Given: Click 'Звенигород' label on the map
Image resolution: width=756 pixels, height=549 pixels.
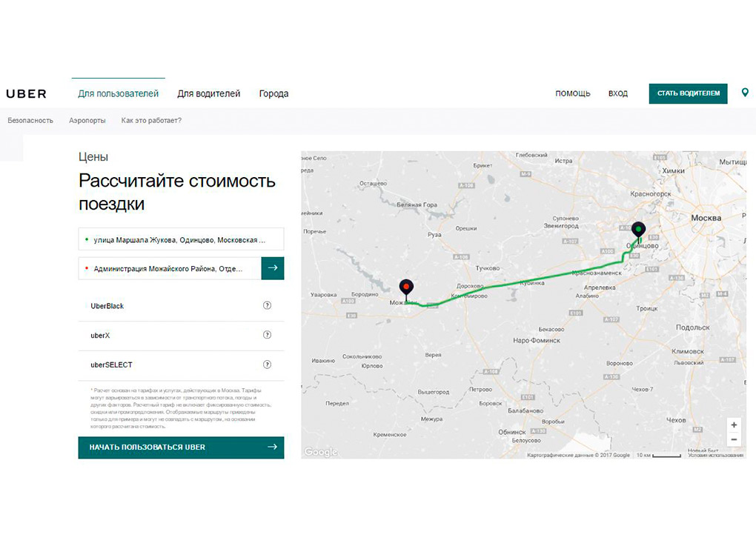Looking at the screenshot, I should coord(561,225).
